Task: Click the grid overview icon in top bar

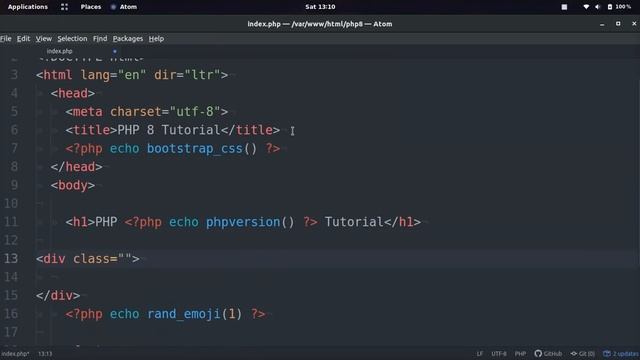Action: coord(64,7)
